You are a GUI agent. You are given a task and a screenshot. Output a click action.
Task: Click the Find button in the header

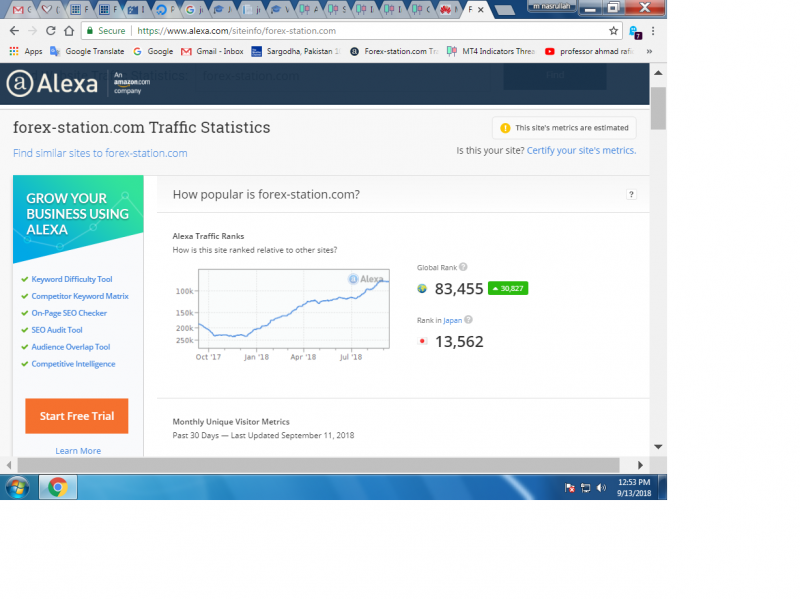[555, 76]
